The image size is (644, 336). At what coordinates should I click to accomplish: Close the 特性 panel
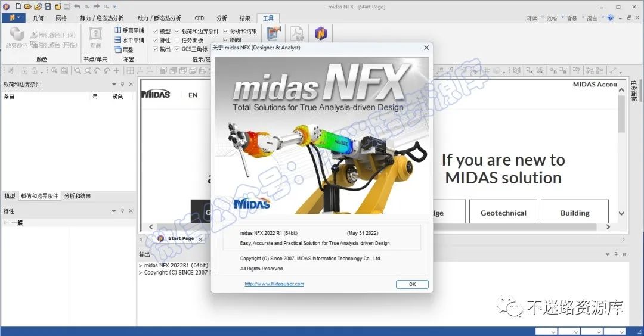131,211
